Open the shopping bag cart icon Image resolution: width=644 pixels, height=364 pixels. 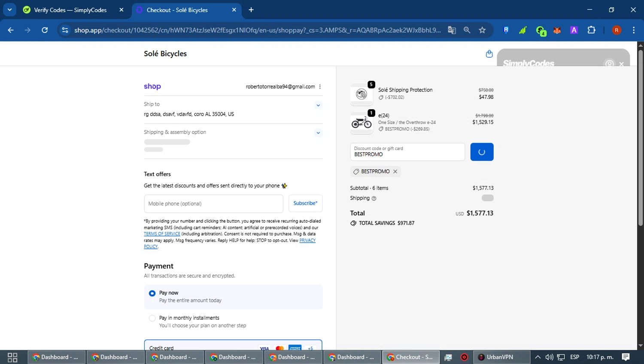[x=489, y=54]
